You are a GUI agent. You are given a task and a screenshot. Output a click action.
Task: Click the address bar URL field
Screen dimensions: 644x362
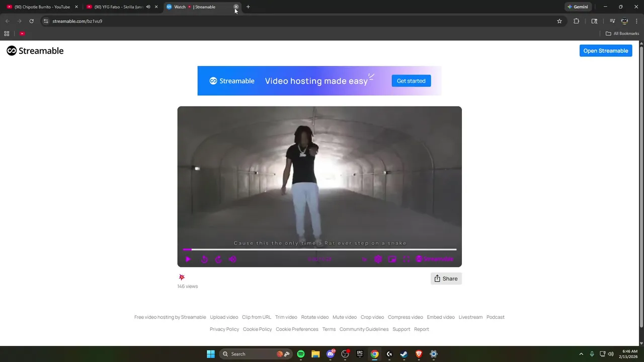click(302, 21)
